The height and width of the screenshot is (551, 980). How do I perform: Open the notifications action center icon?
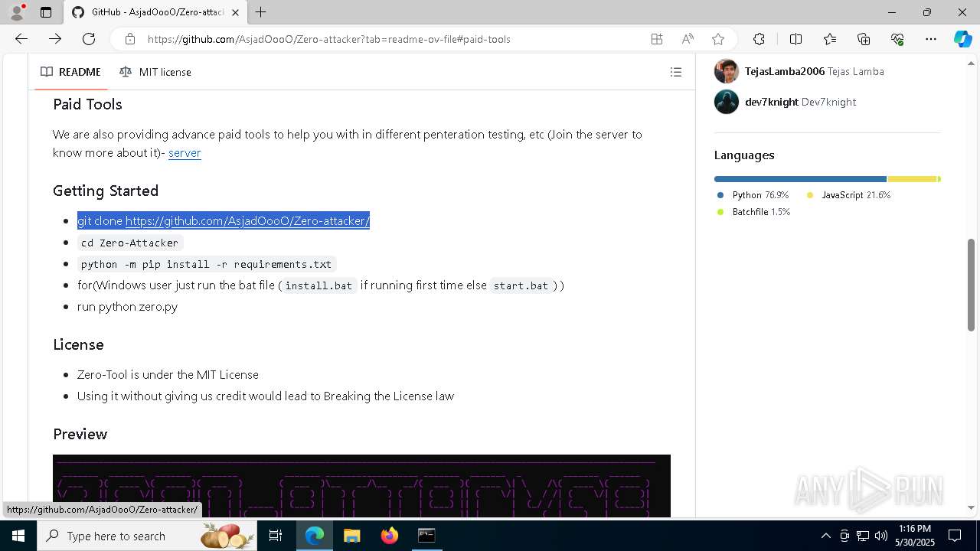(x=955, y=536)
